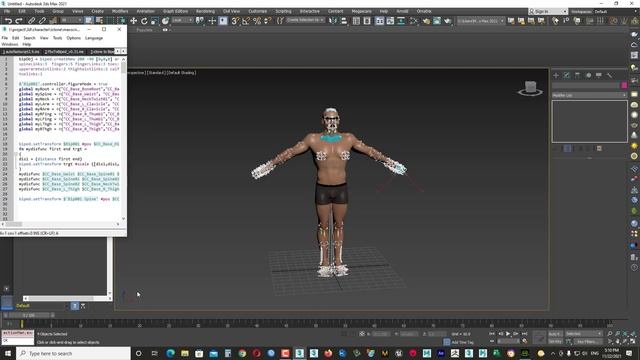The image size is (640, 360).
Task: Select the Link tool icon
Action: tap(32, 21)
